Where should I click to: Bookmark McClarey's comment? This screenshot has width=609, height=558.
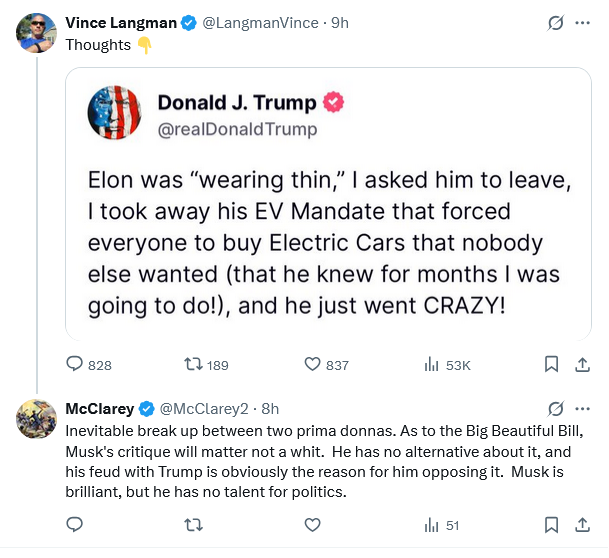pos(551,524)
